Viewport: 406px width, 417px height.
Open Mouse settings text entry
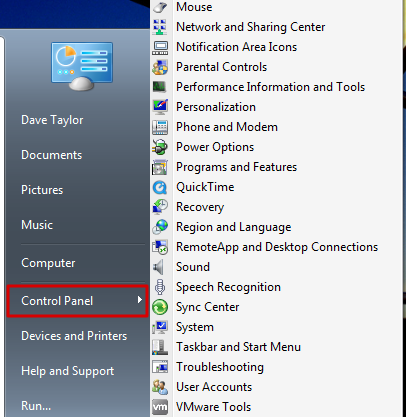point(194,7)
